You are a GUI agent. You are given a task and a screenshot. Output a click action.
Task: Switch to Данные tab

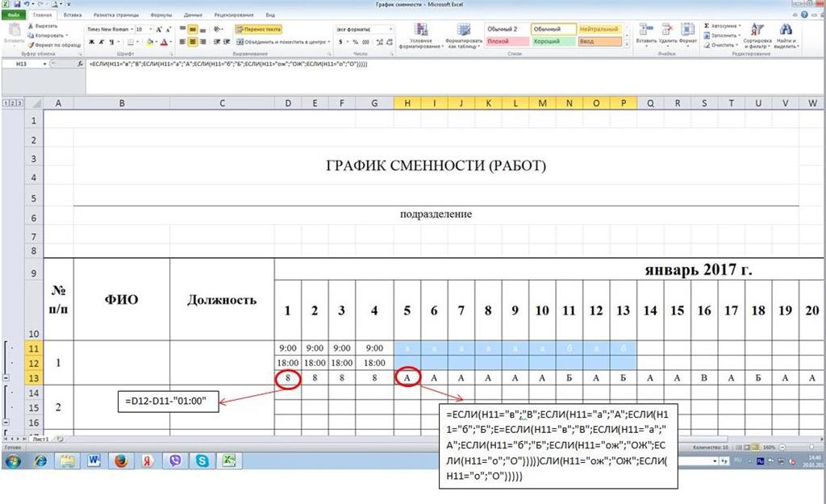click(x=194, y=15)
